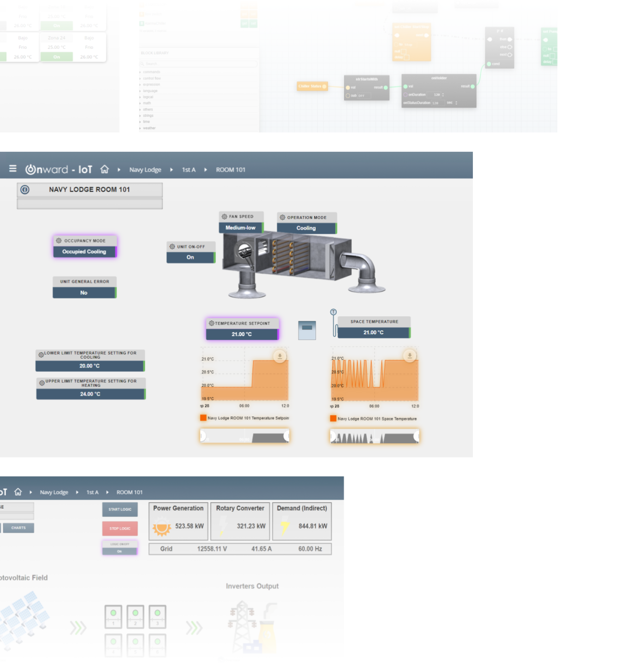Viewport: 644px width, 664px height.
Task: Toggle the sub port on the strStartsWith block
Action: pyautogui.click(x=348, y=95)
